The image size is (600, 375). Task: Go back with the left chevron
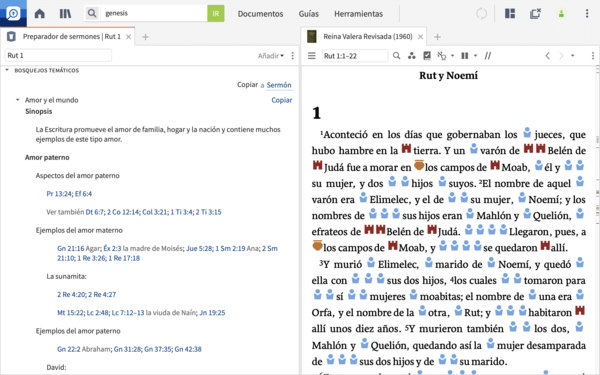point(548,56)
